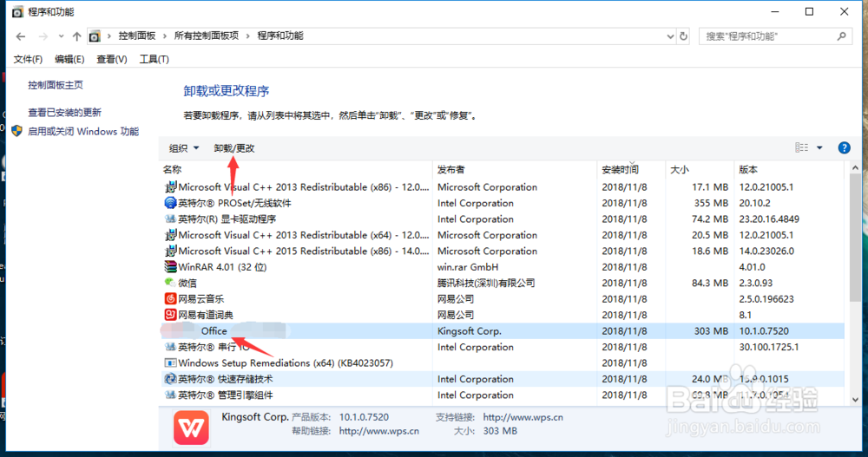868x457 pixels.
Task: Click the list scrollbar down arrow
Action: coord(855,399)
